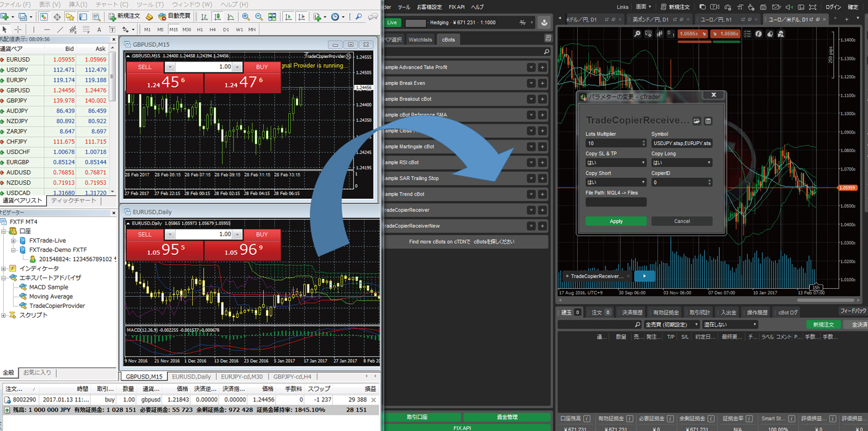This screenshot has width=868, height=431.
Task: Open the Copy Long dropdown
Action: (x=682, y=163)
